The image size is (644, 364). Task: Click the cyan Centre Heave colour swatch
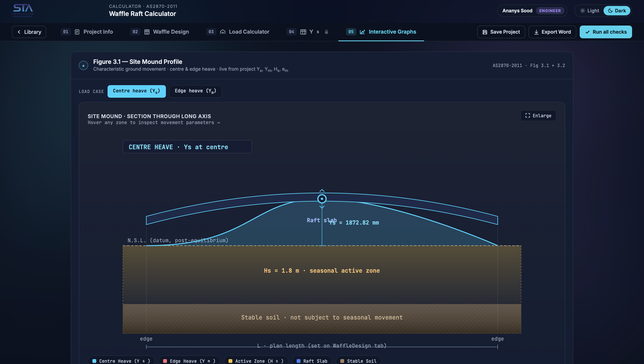(x=94, y=361)
